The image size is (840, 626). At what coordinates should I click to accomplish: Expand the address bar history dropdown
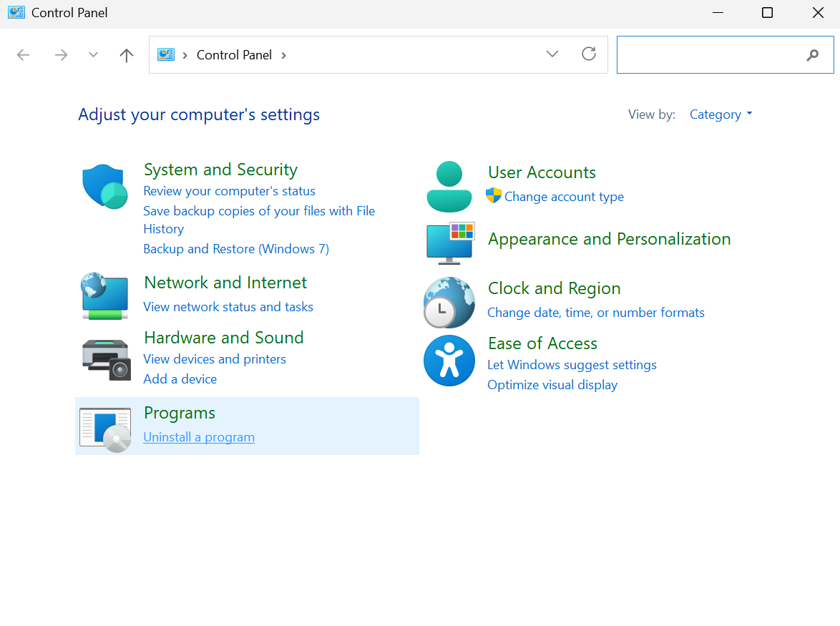tap(552, 54)
